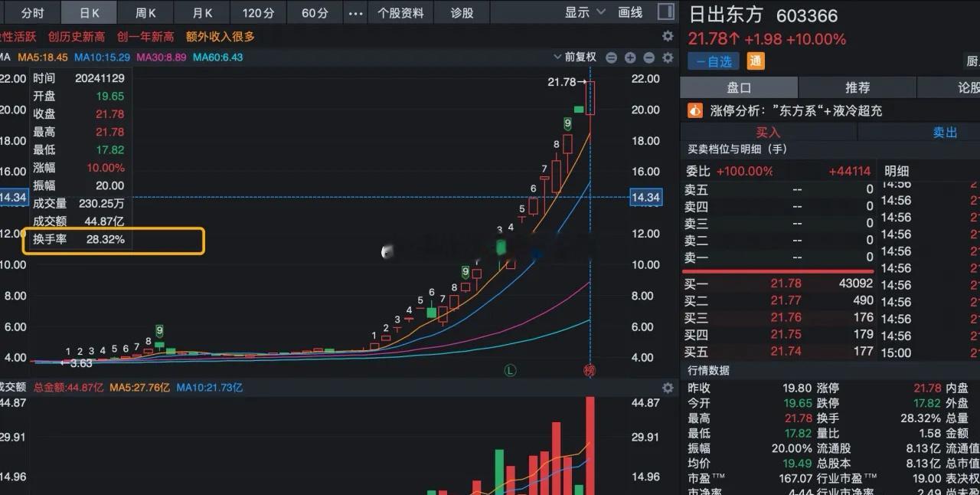Viewport: 980px width, 495px height.
Task: Click the first minus circle left of plus
Action: point(612,57)
